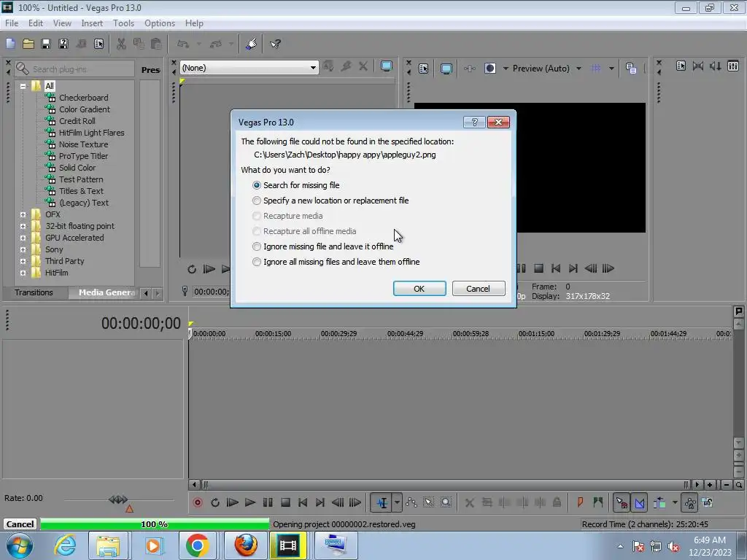Open Firefox from the taskbar
Viewport: 747px width, 560px height.
[246, 545]
